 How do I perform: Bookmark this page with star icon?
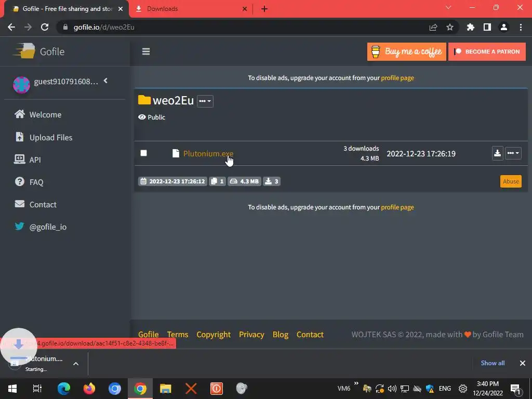pos(450,27)
